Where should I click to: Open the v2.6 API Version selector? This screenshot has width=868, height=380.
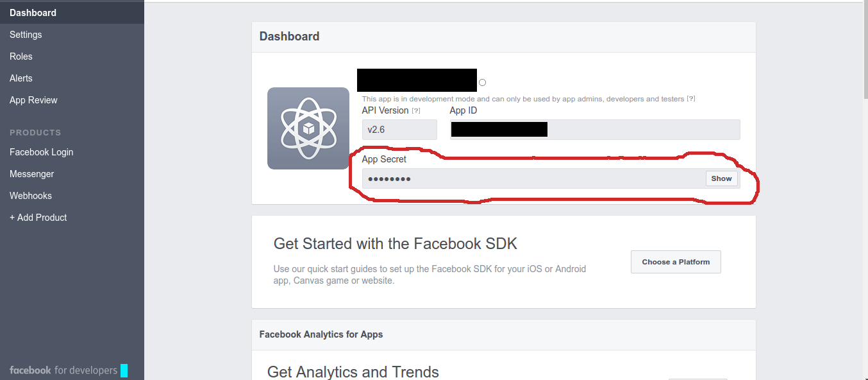399,129
